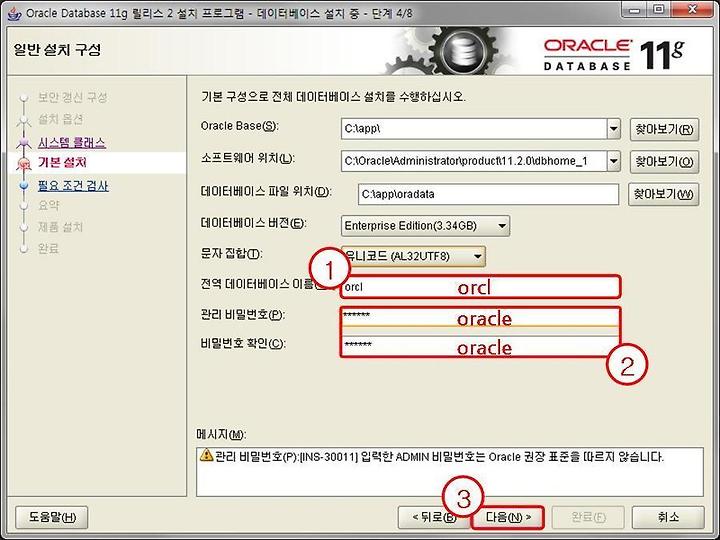Focus the Oracle Base C:\app\ field
The height and width of the screenshot is (540, 720).
click(x=474, y=129)
